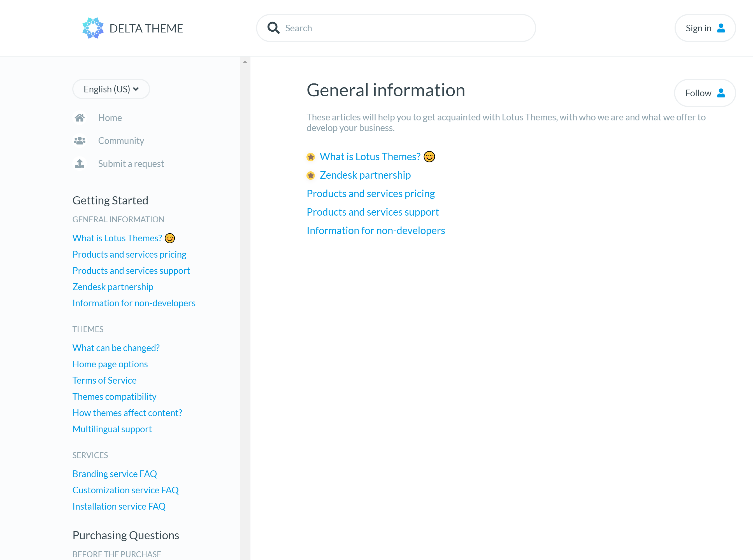Open main article Products and services pricing
This screenshot has height=560, width=753.
point(371,193)
